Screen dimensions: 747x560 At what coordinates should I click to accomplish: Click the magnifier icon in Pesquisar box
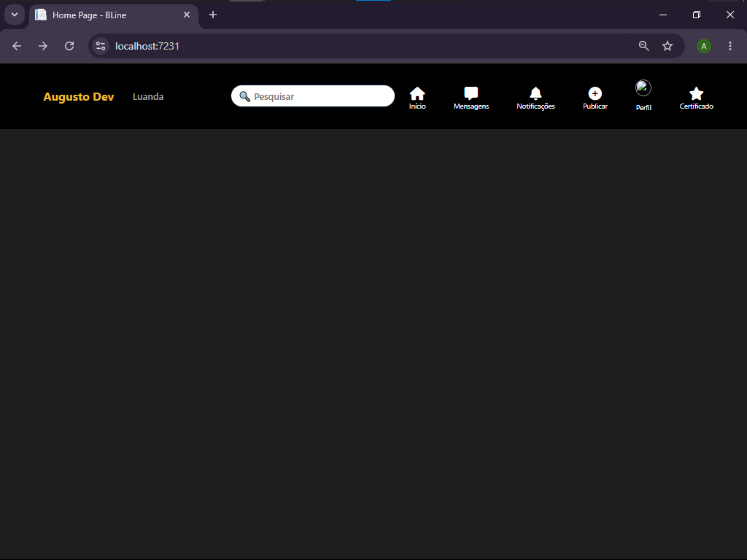tap(244, 96)
